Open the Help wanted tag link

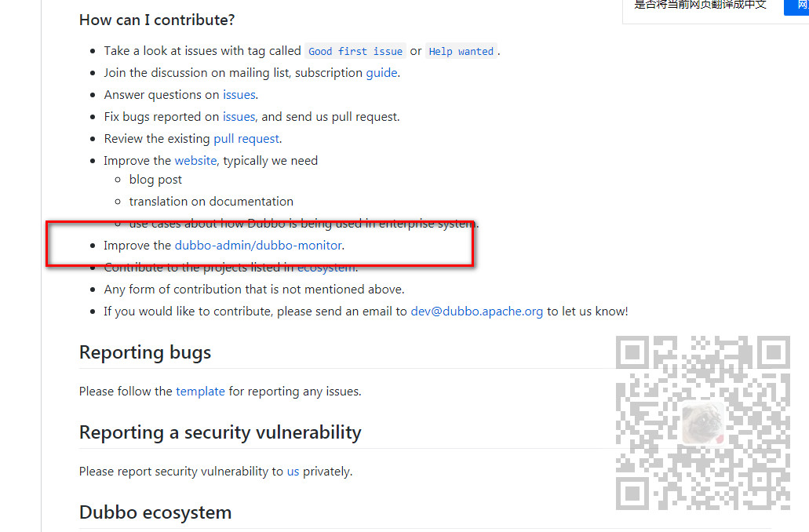(461, 51)
